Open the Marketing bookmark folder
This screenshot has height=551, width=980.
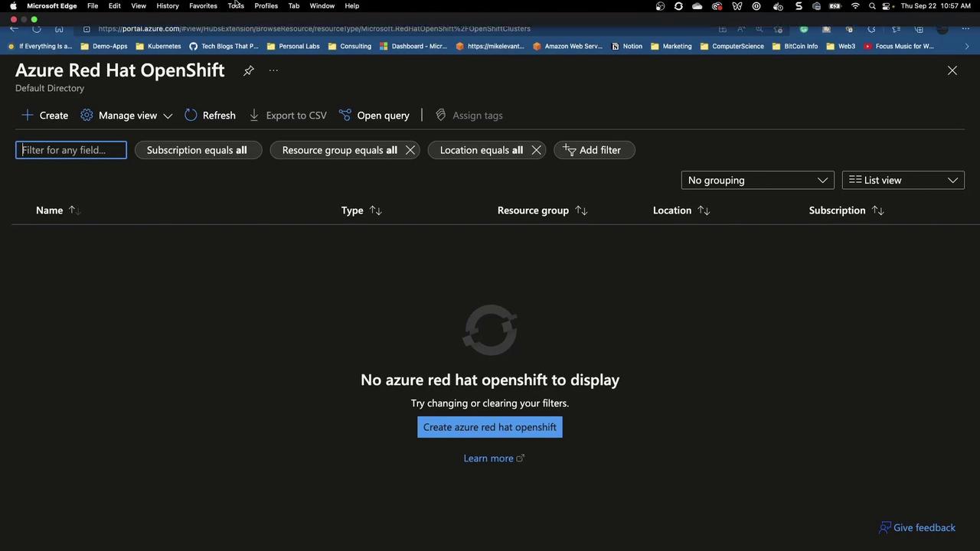tap(671, 46)
